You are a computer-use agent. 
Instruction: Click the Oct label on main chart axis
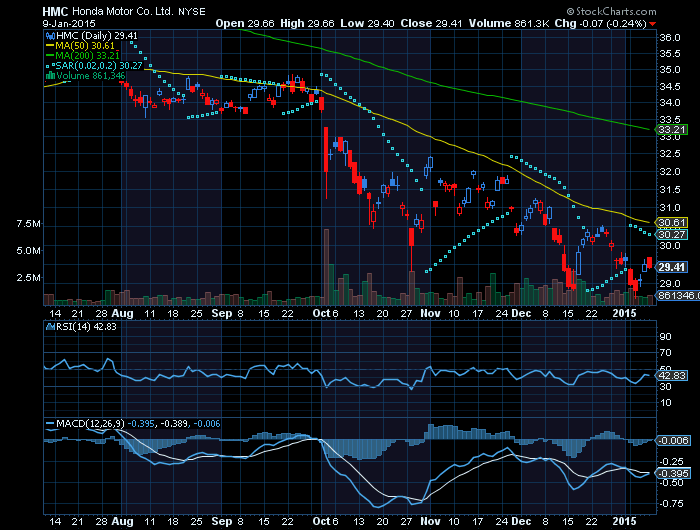tap(321, 313)
